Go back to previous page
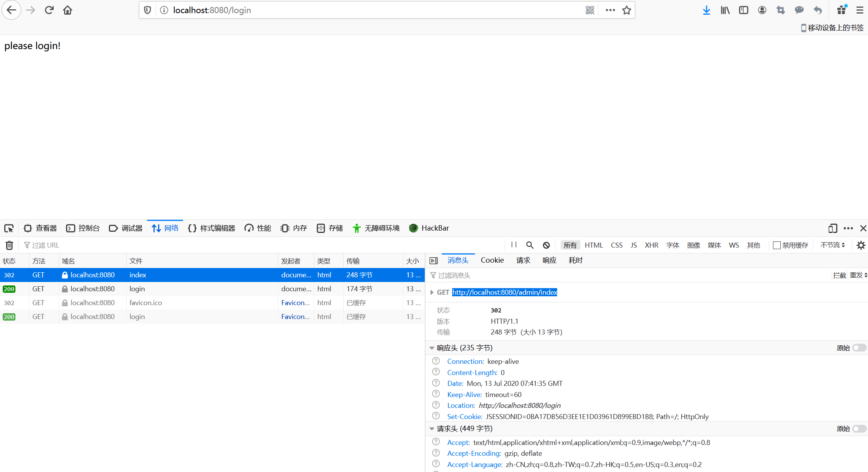The width and height of the screenshot is (868, 472). [x=11, y=10]
